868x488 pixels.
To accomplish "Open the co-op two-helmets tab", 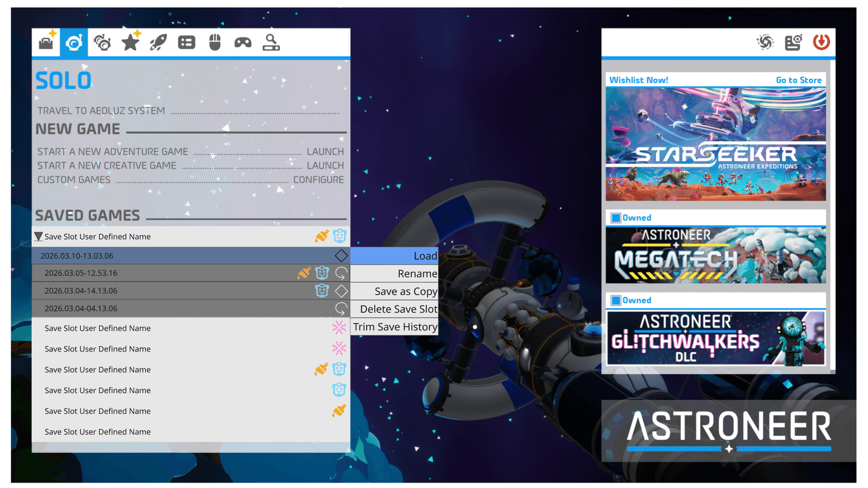I will [102, 42].
